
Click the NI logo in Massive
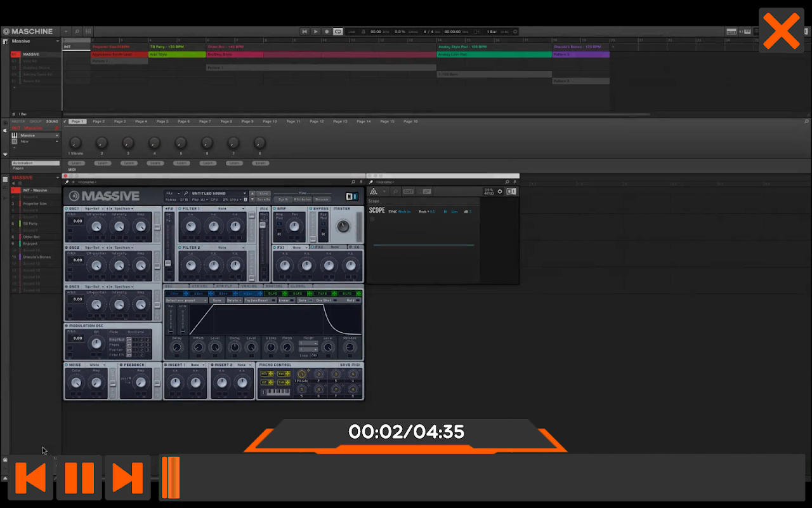tap(351, 196)
